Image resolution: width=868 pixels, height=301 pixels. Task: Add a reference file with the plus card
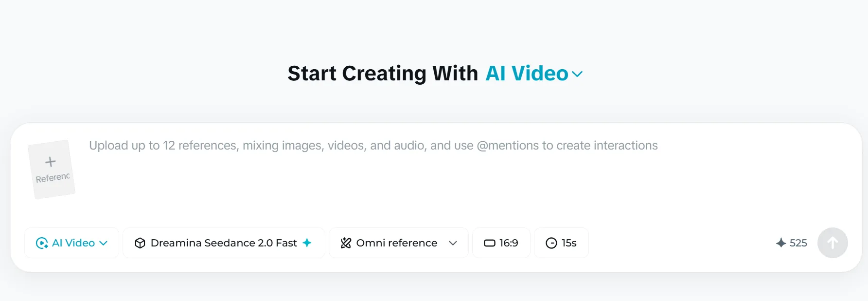[52, 169]
